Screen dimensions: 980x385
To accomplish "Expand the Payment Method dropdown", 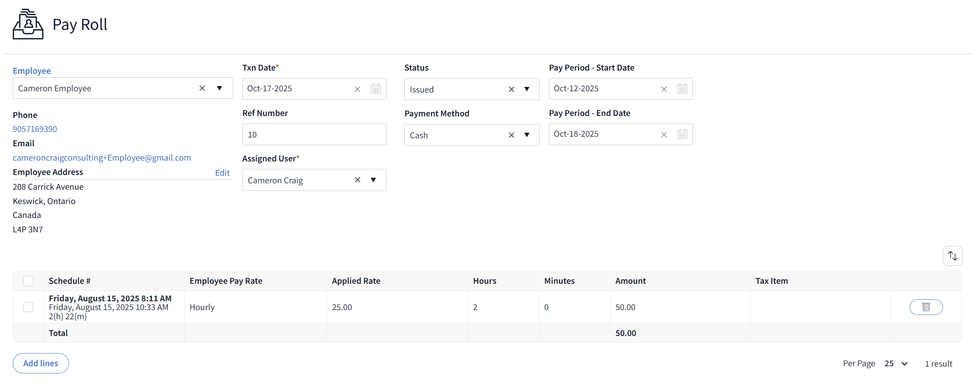I will pyautogui.click(x=527, y=135).
